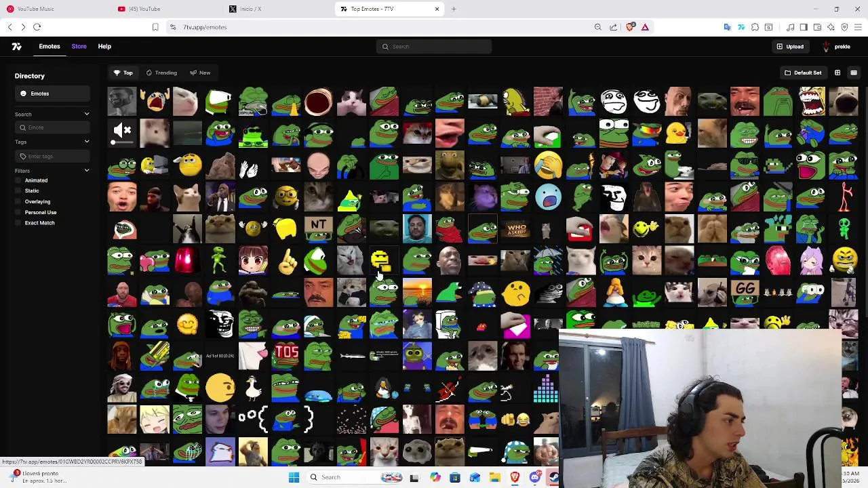868x488 pixels.
Task: Toggle the browser sidebar panel icon
Action: (x=804, y=27)
